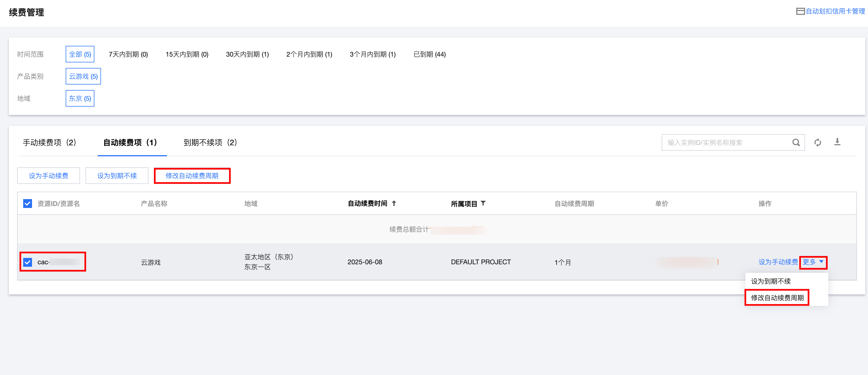Click the 设为手动续费 link in the row
Image resolution: width=868 pixels, height=375 pixels.
[x=778, y=262]
